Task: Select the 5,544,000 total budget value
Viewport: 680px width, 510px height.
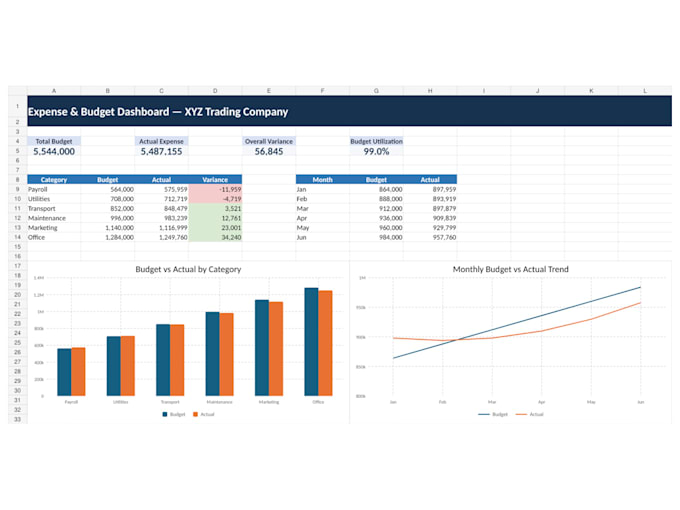Action: point(54,151)
